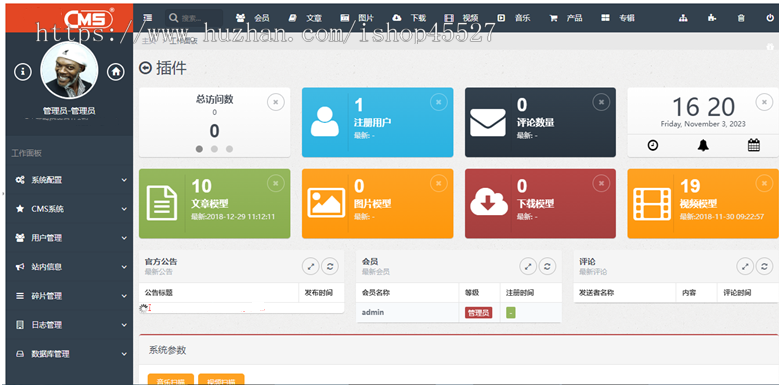This screenshot has width=781, height=387.
Task: Refresh the 官方公告 panel
Action: pos(330,266)
